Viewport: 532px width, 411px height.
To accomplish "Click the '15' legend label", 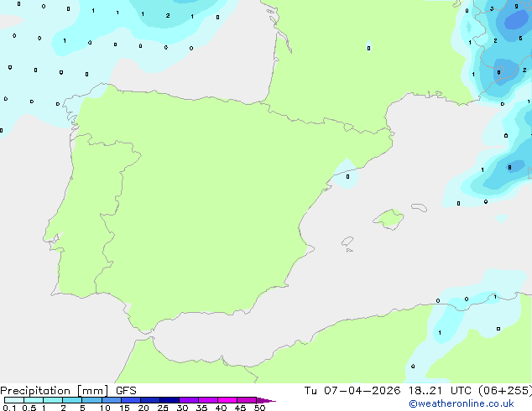I will pyautogui.click(x=124, y=408).
